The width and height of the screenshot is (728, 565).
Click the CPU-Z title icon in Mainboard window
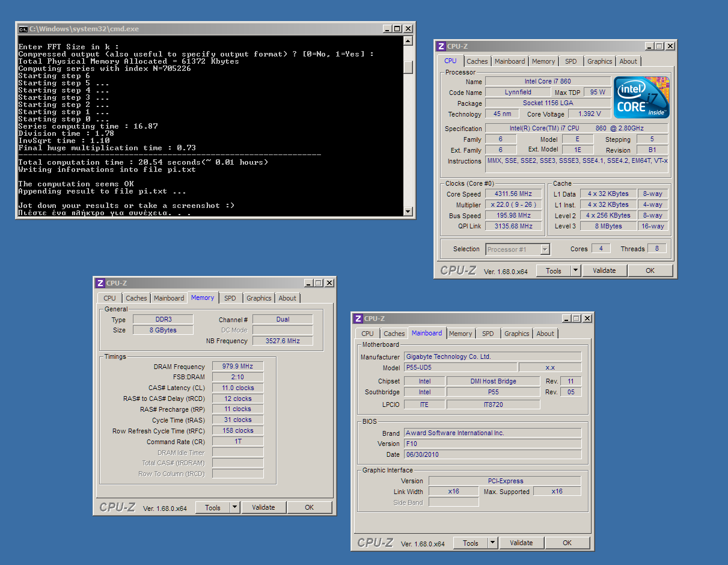click(x=358, y=319)
